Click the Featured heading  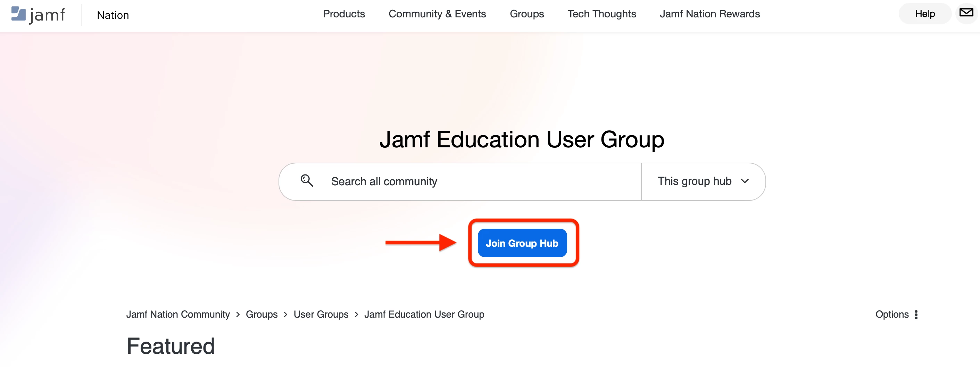pos(171,346)
